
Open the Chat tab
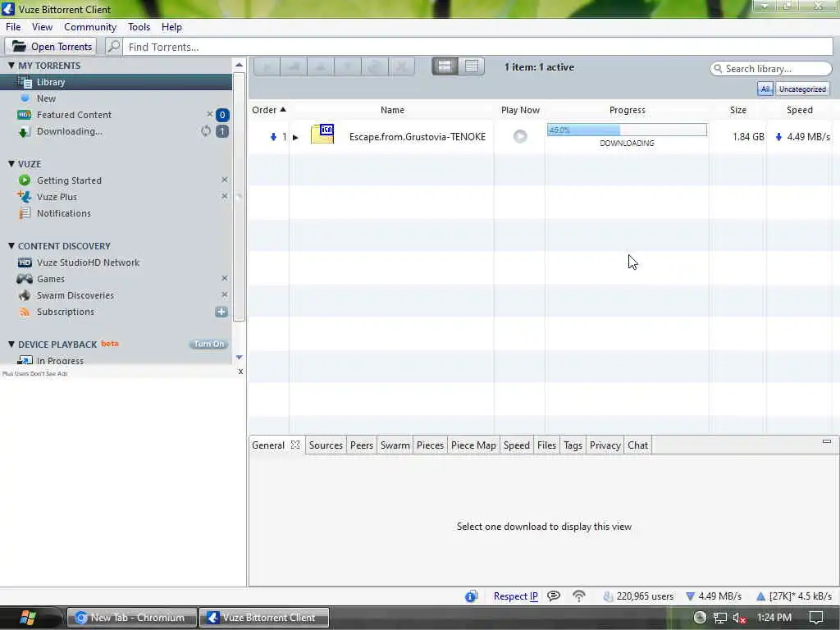click(637, 445)
